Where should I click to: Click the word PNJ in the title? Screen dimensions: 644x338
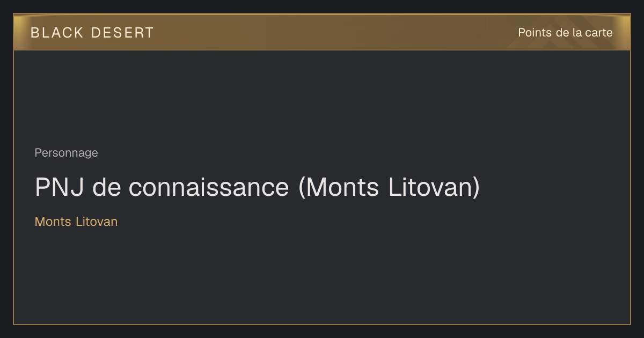[x=60, y=187]
